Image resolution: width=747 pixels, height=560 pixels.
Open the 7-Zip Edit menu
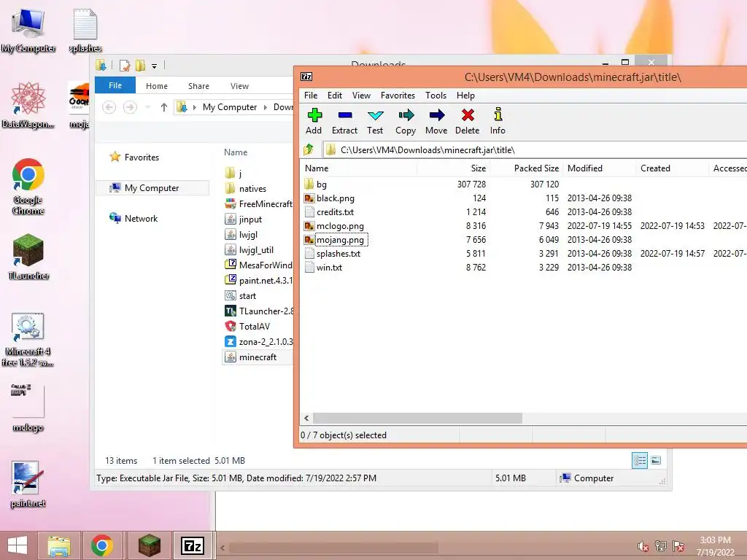(334, 96)
